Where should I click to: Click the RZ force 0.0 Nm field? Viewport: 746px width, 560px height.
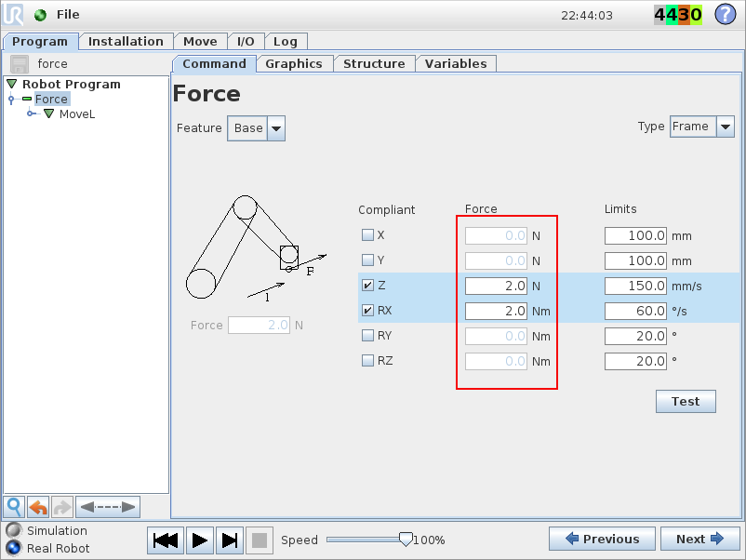pos(496,361)
